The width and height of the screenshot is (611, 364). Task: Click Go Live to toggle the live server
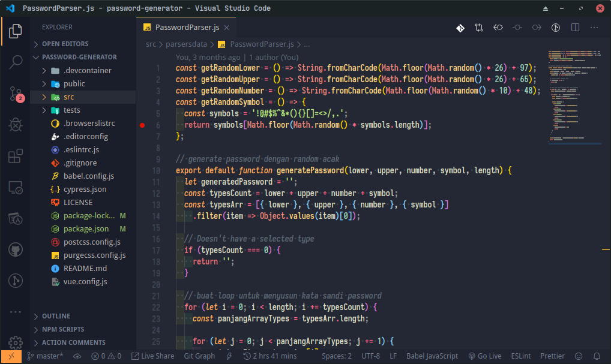tap(485, 356)
